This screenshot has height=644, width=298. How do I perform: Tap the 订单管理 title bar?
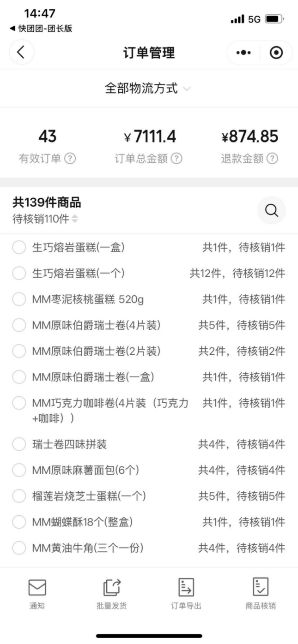tap(149, 52)
